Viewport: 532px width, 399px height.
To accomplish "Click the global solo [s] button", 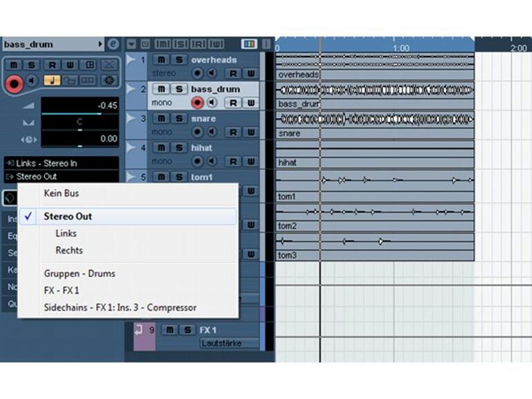I will 180,44.
